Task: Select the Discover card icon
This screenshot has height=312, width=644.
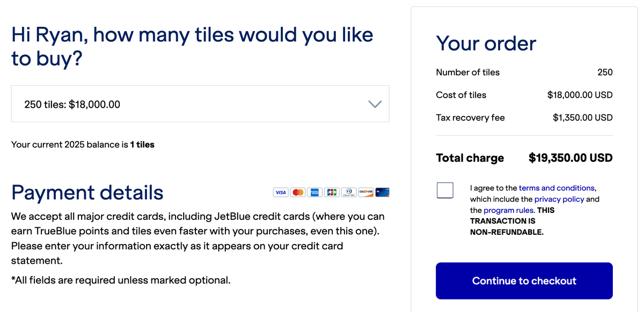Action: [x=365, y=192]
